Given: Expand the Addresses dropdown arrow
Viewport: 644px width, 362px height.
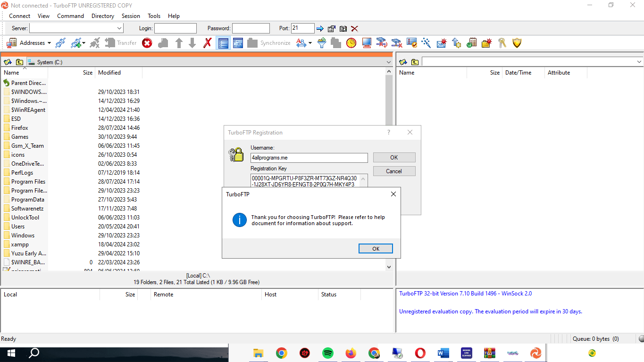Looking at the screenshot, I should click(49, 43).
